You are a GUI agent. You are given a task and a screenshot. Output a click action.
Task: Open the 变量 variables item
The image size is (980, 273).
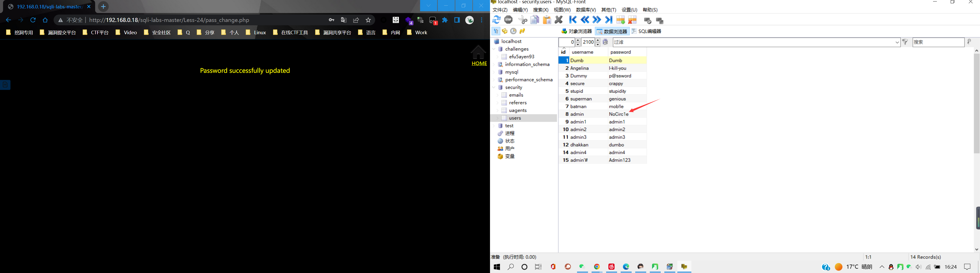[509, 157]
